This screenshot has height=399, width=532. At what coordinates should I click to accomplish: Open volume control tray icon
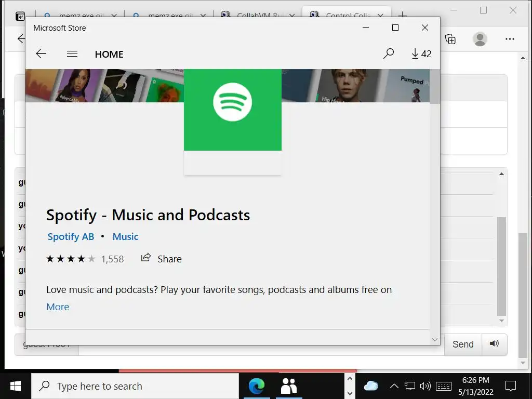click(x=425, y=386)
